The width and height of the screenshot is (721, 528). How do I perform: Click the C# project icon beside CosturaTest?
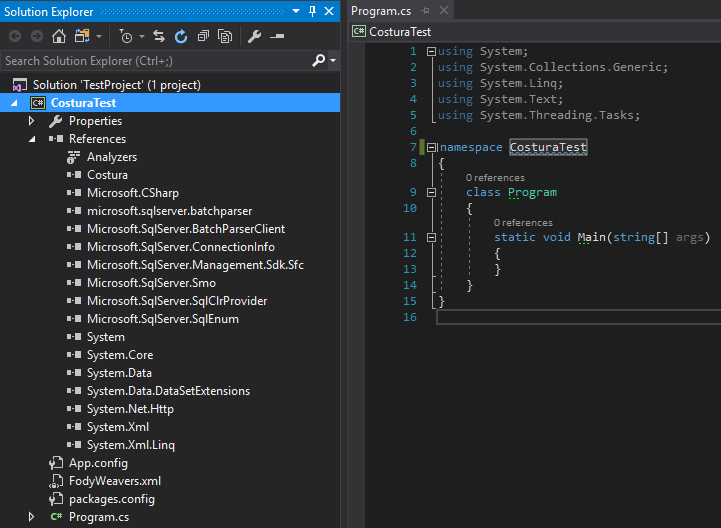(38, 103)
